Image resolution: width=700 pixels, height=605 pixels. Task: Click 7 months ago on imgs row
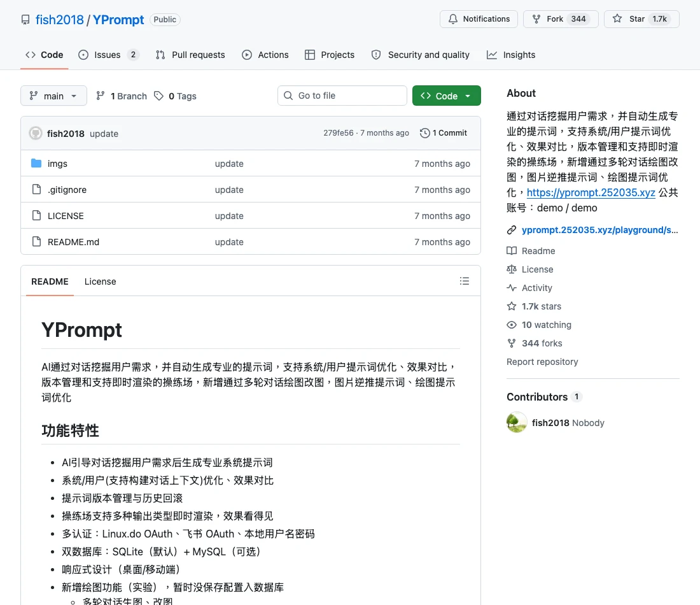click(442, 164)
